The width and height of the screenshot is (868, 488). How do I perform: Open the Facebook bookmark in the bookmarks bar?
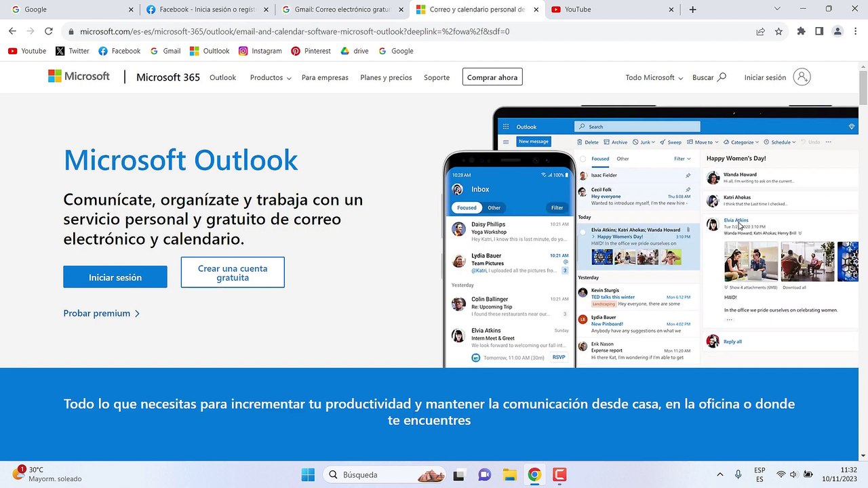tap(119, 51)
